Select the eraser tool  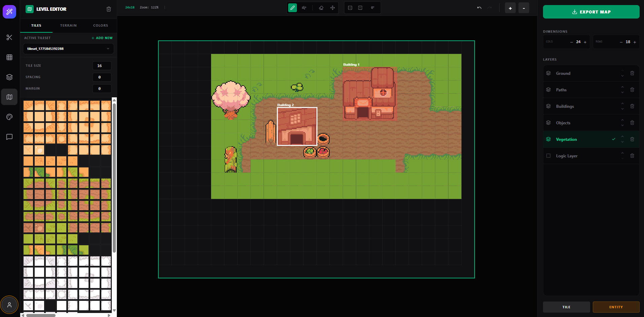click(x=321, y=8)
